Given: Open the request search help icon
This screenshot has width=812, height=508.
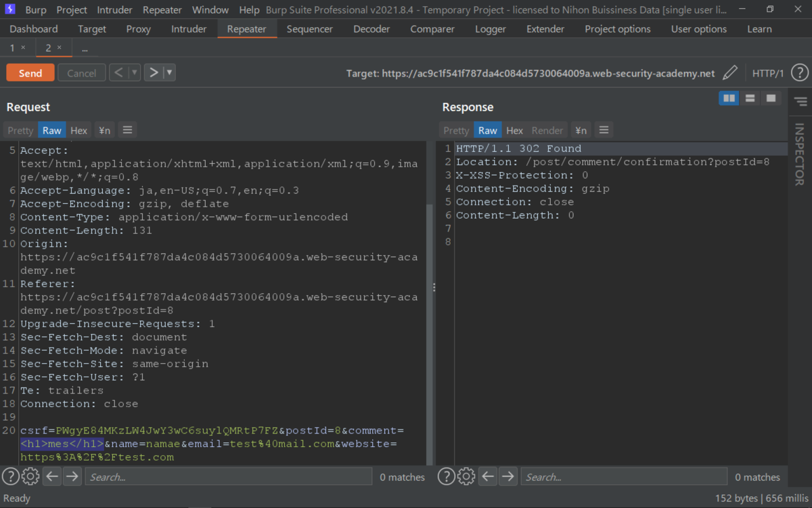Looking at the screenshot, I should pyautogui.click(x=11, y=477).
